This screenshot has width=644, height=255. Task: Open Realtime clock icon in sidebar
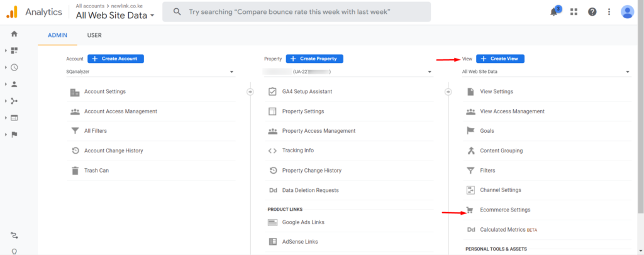tap(14, 67)
